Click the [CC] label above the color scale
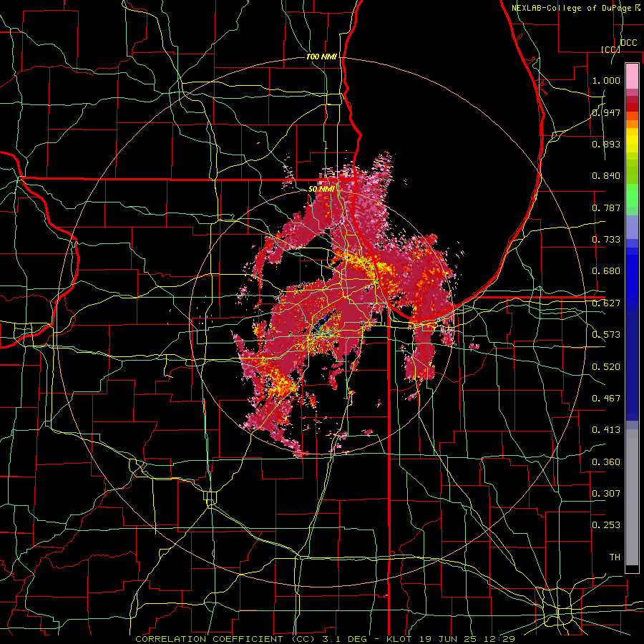 610,49
